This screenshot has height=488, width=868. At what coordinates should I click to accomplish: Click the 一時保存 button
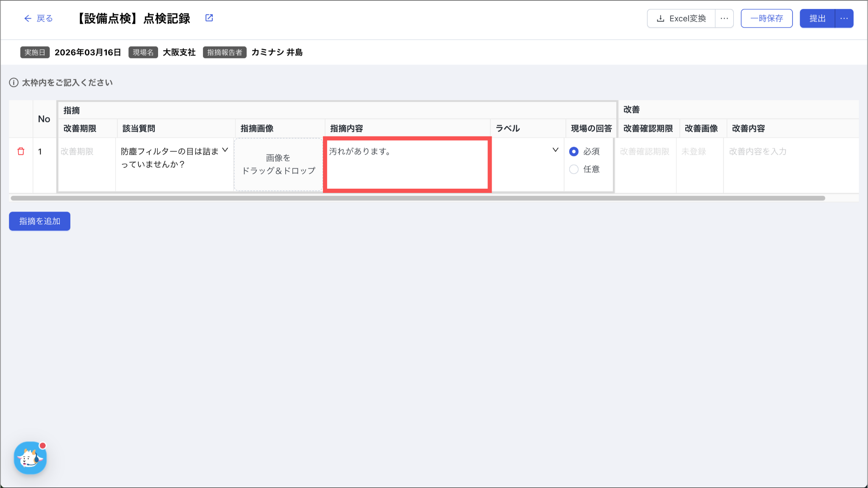(x=766, y=18)
